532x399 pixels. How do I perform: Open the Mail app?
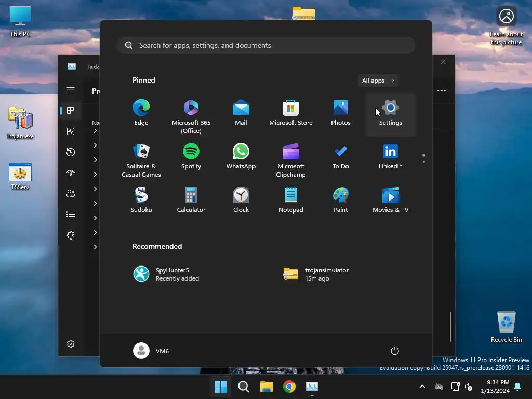(x=241, y=113)
